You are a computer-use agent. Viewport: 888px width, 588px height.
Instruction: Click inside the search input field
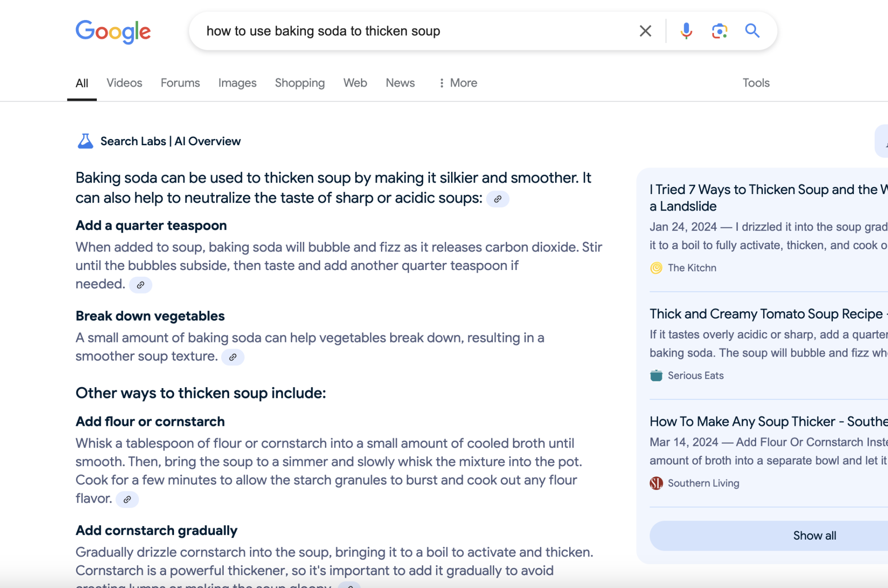(x=400, y=31)
